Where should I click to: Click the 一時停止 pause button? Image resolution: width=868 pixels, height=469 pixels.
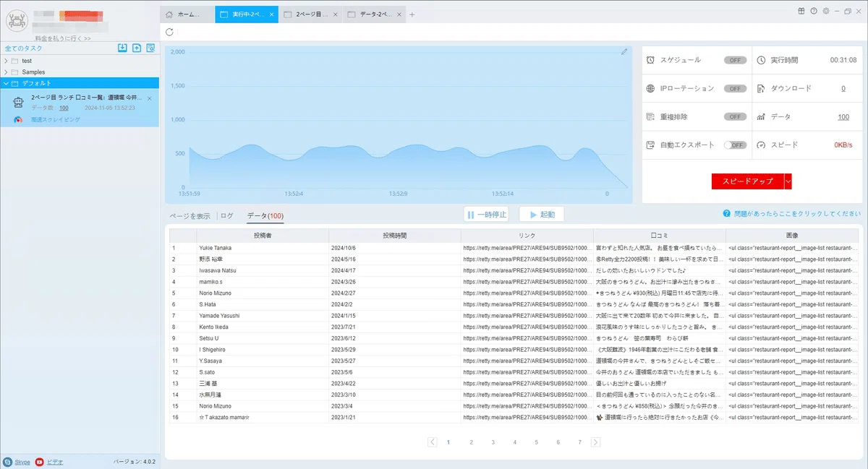coord(486,215)
